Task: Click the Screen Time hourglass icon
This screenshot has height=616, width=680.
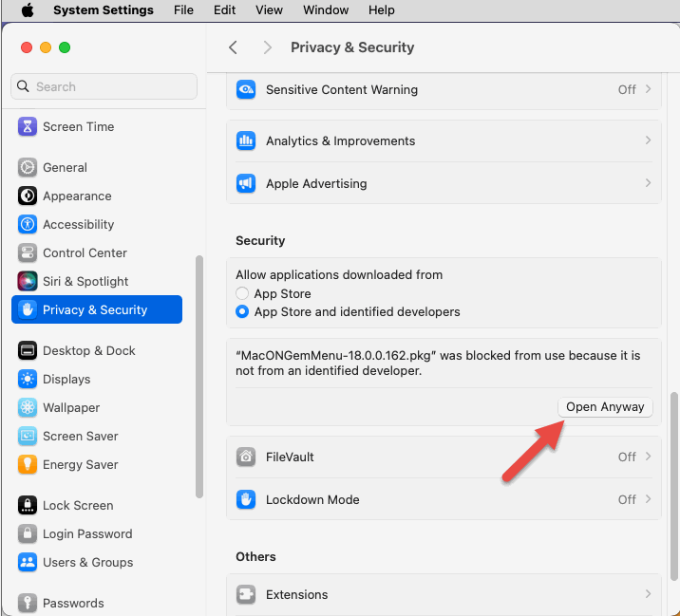Action: (28, 126)
